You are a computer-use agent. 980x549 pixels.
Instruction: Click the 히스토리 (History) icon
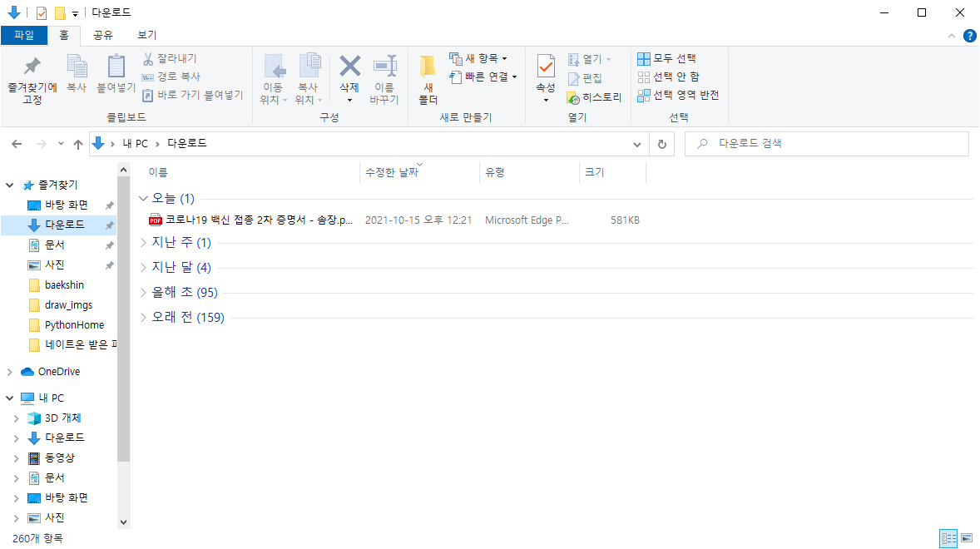tap(573, 98)
